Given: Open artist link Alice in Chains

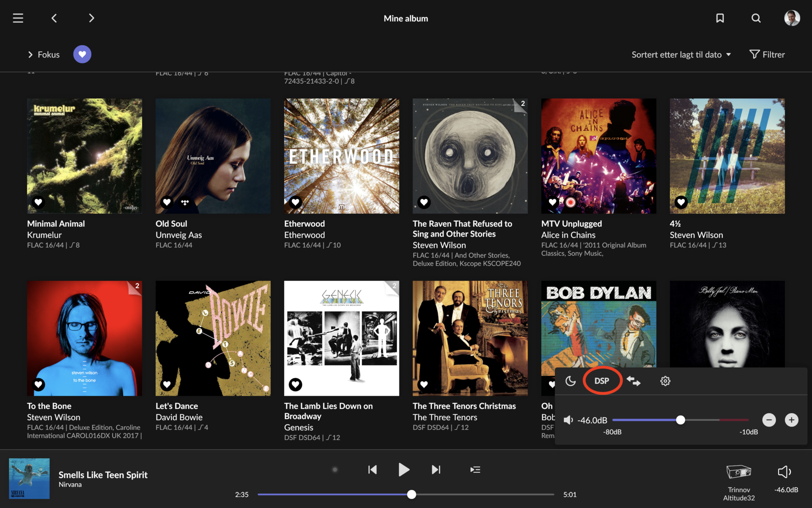Looking at the screenshot, I should click(568, 235).
